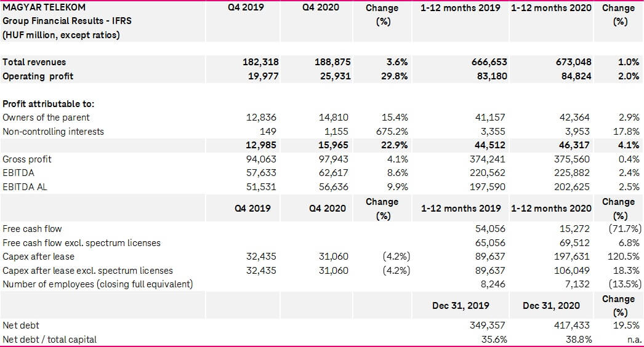Screen dimensions: 644x347
Task: Click Net debt value 417,433
Action: coord(572,325)
